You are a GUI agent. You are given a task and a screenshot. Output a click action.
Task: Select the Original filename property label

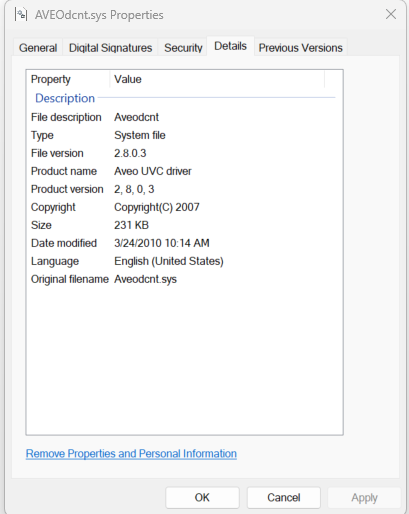pyautogui.click(x=70, y=279)
